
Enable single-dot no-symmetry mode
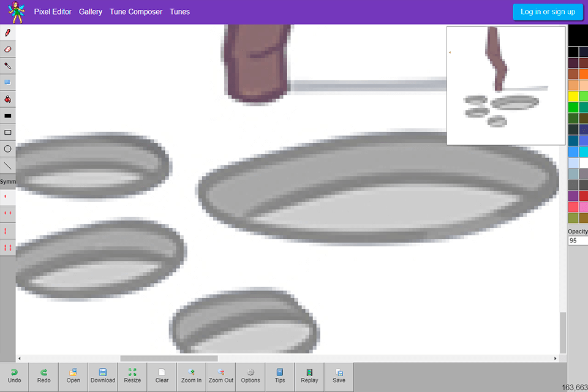point(6,197)
